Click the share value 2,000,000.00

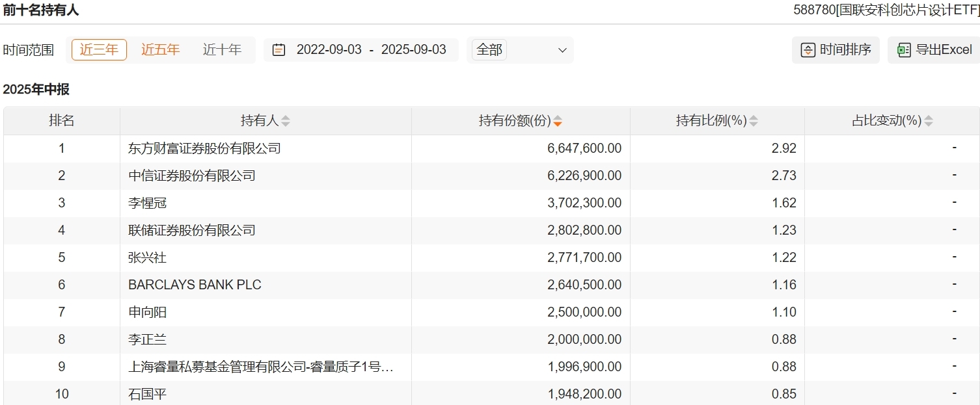584,339
